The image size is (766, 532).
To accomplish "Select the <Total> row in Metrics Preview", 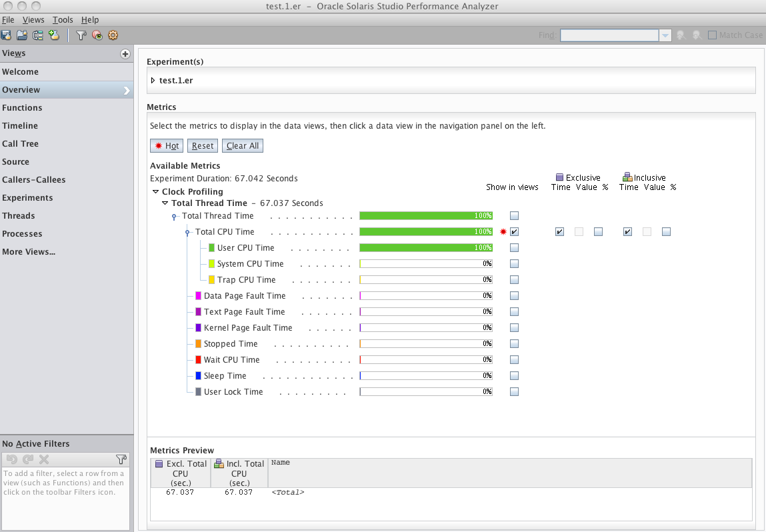I will pyautogui.click(x=451, y=492).
